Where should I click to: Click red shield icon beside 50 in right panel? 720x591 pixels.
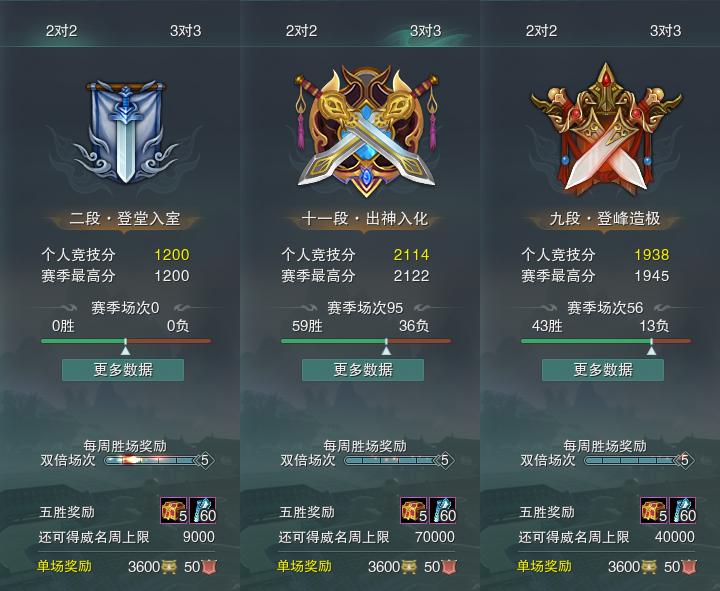click(689, 567)
